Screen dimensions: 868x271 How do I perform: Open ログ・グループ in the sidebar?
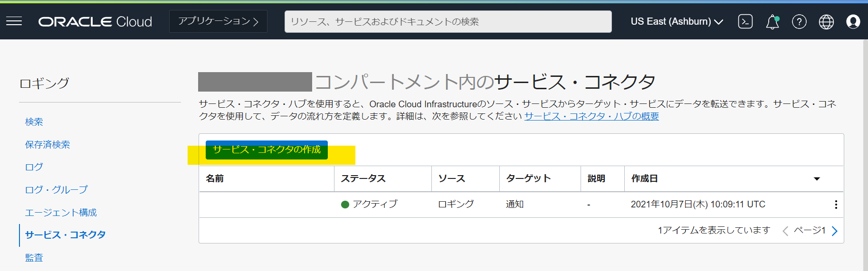[x=56, y=190]
